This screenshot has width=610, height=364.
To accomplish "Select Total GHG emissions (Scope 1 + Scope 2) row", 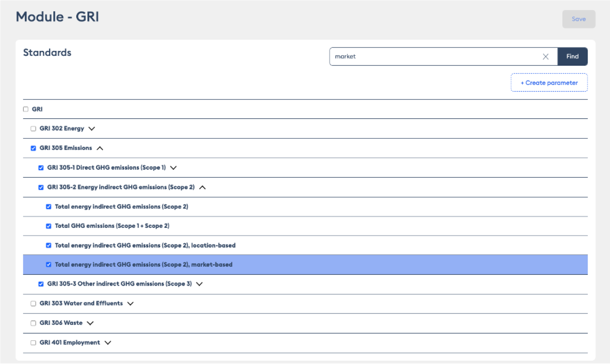I will point(112,226).
